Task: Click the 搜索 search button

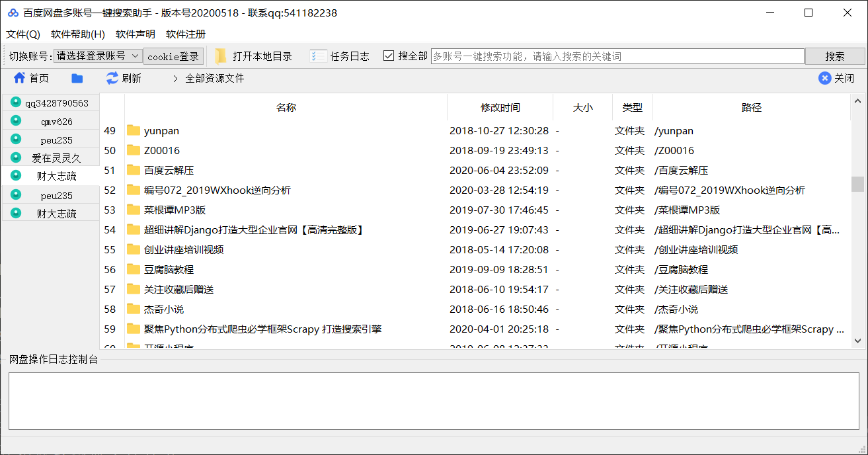Action: pyautogui.click(x=834, y=56)
